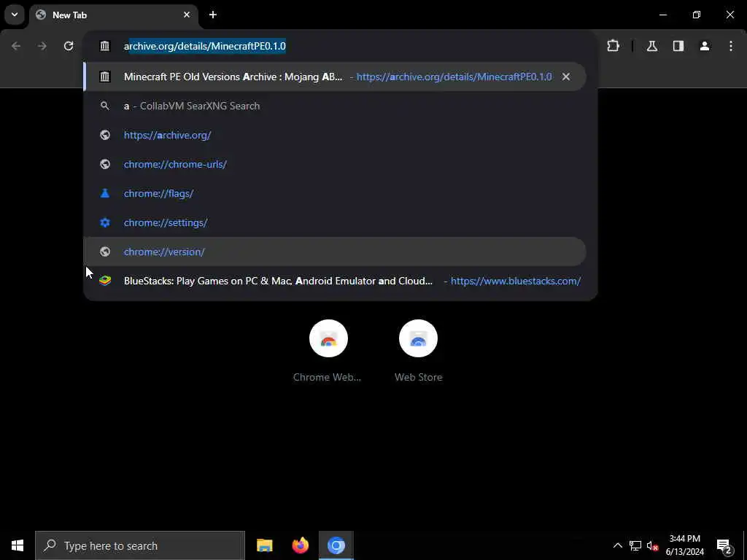747x560 pixels.
Task: Click the muted volume tray icon
Action: [653, 545]
